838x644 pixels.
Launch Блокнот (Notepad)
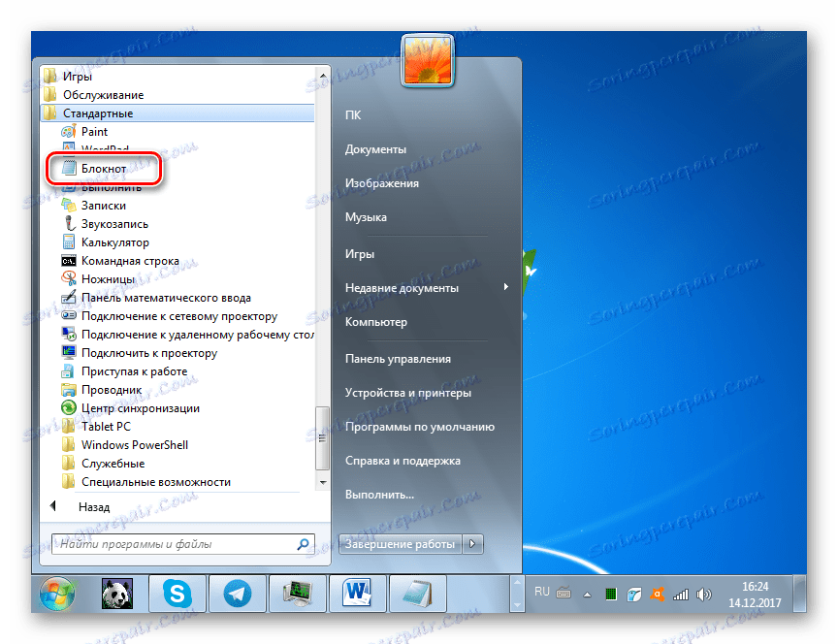tap(94, 169)
